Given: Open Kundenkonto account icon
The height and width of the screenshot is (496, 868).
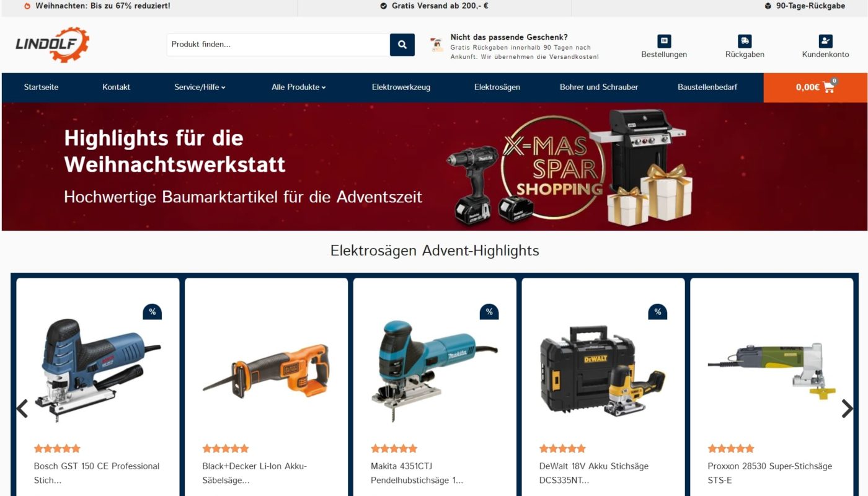Looking at the screenshot, I should (x=825, y=41).
